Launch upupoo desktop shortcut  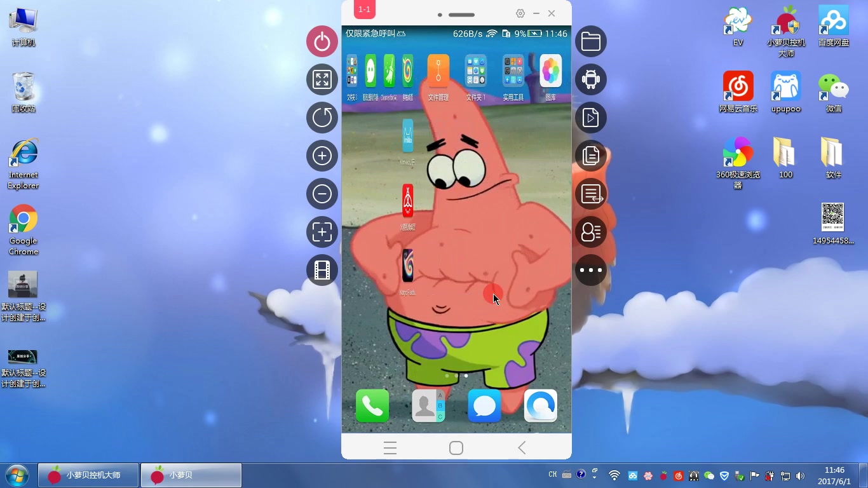coord(786,92)
